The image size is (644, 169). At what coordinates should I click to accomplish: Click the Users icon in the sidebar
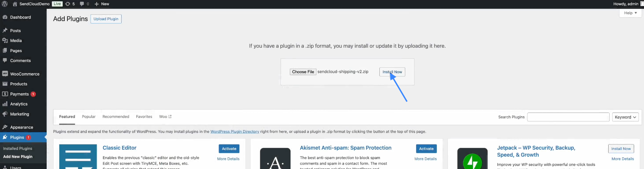[5, 167]
